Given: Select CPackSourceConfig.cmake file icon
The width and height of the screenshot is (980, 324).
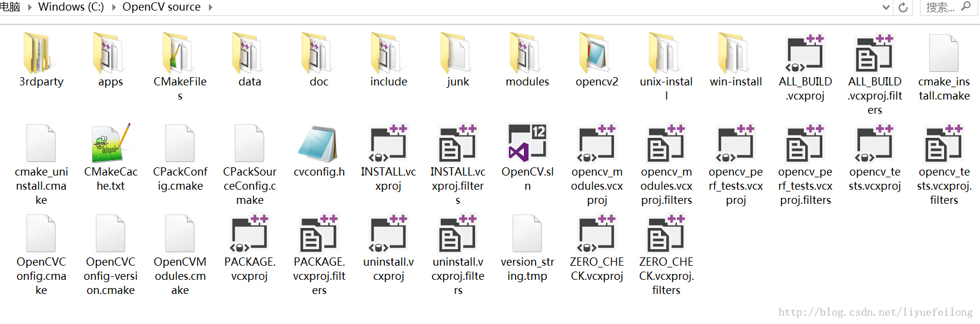Looking at the screenshot, I should coord(250,143).
